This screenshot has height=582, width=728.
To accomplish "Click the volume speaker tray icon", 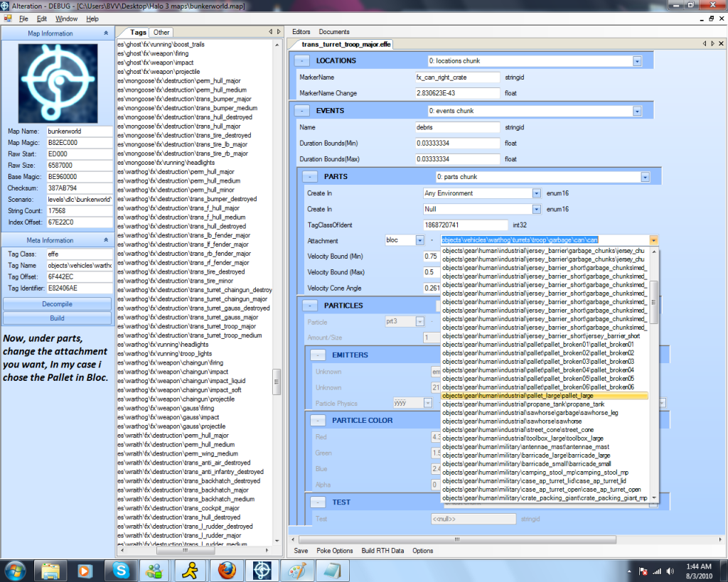I will (670, 571).
